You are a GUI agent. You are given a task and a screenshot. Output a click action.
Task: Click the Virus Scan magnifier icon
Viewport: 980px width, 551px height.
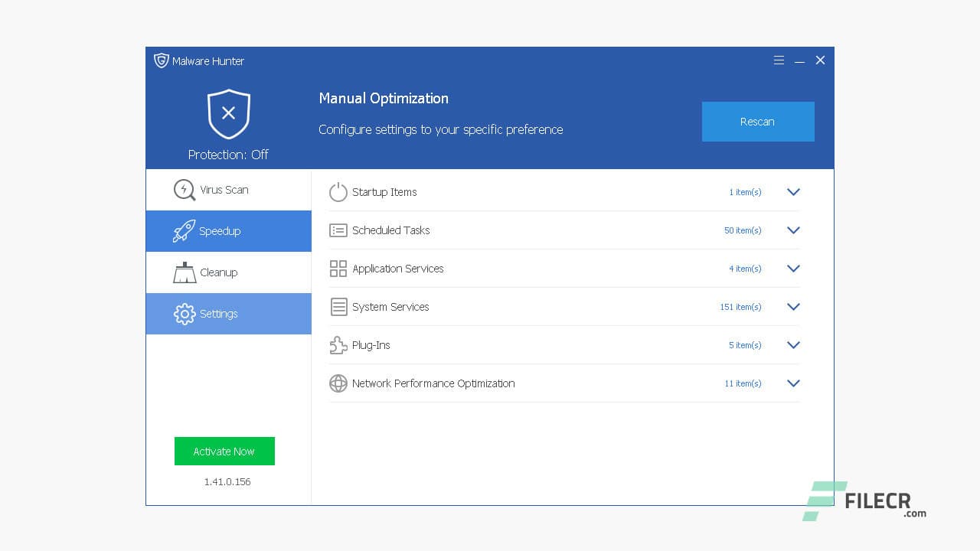(184, 190)
